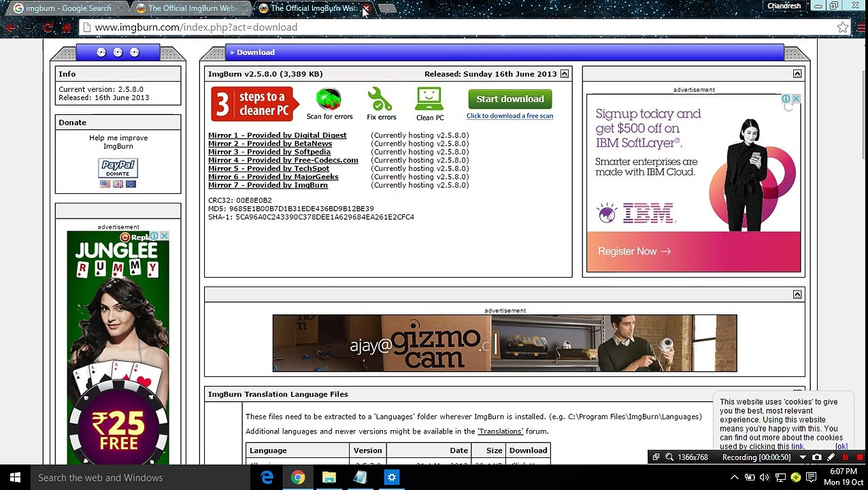Click the recorder magnifier zoom icon

click(669, 457)
